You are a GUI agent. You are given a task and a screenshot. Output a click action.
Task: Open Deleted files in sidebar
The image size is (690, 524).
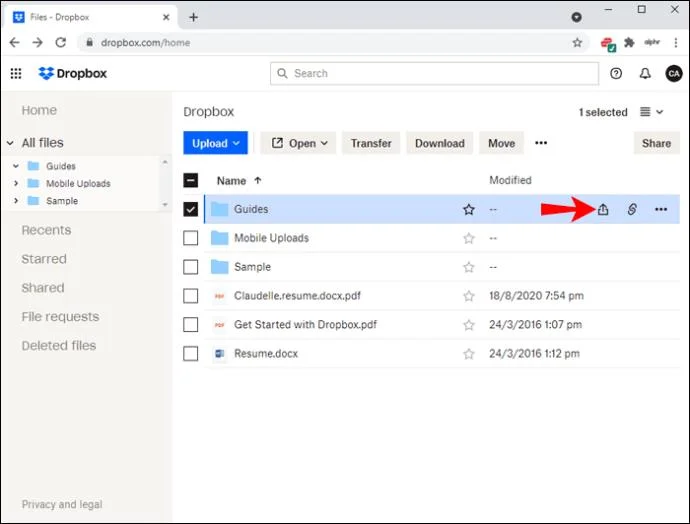[59, 346]
